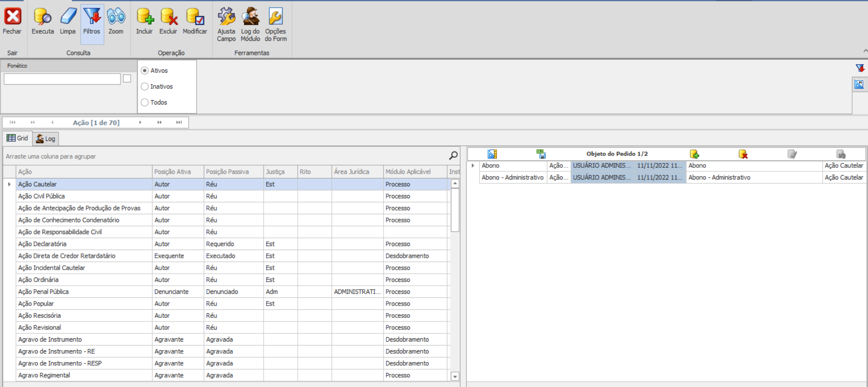
Task: Go to first record in navigator
Action: [x=13, y=122]
